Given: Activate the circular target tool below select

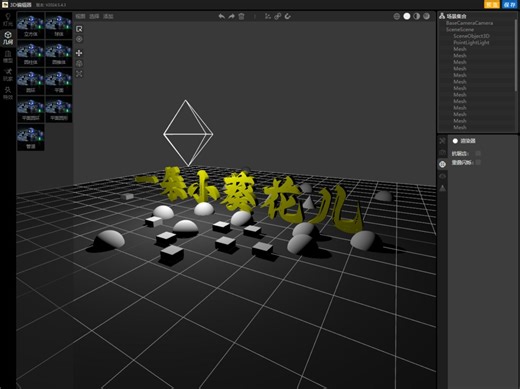Looking at the screenshot, I should (79, 39).
